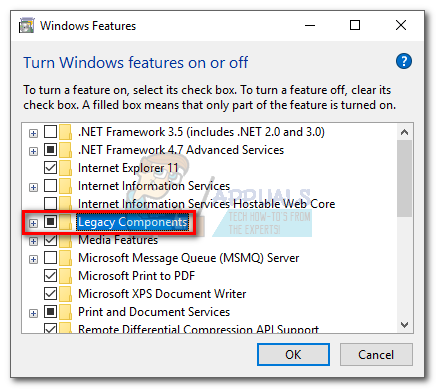Screen dimensions: 436x389
Task: Select the Legacy Components label
Action: point(133,222)
